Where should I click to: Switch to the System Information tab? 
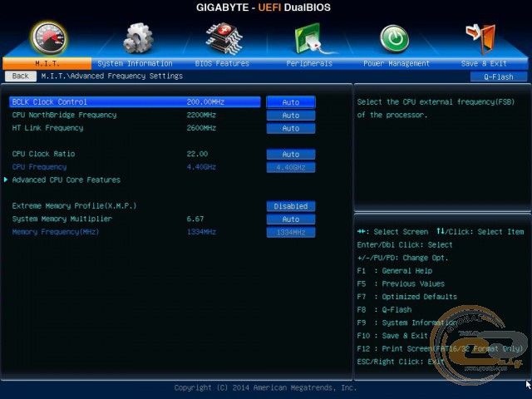pyautogui.click(x=135, y=63)
